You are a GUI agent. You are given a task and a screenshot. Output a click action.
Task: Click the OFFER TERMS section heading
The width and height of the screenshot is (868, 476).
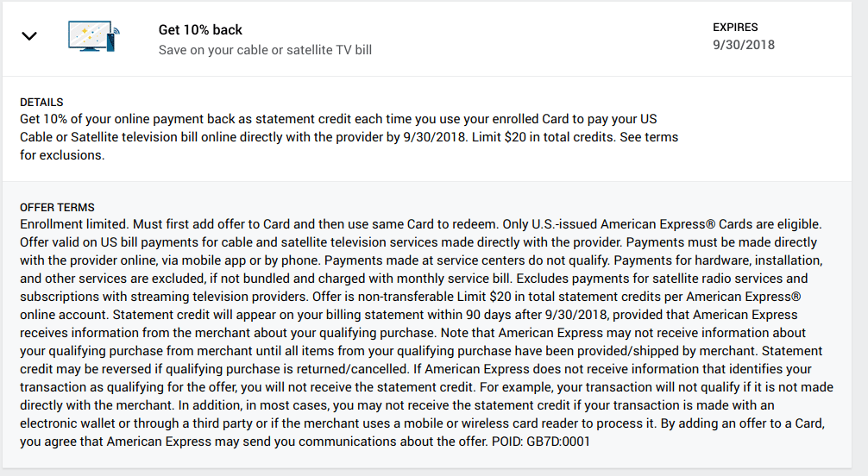57,208
